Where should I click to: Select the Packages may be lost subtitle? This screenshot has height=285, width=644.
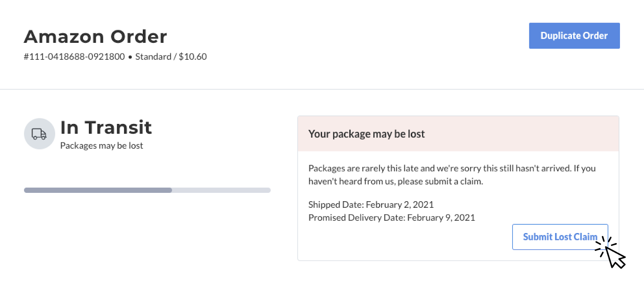point(101,145)
